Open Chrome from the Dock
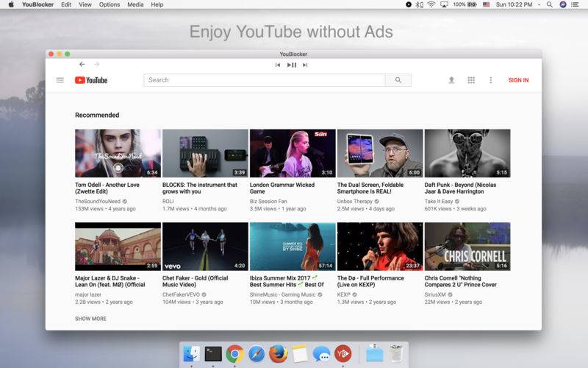 tap(234, 354)
